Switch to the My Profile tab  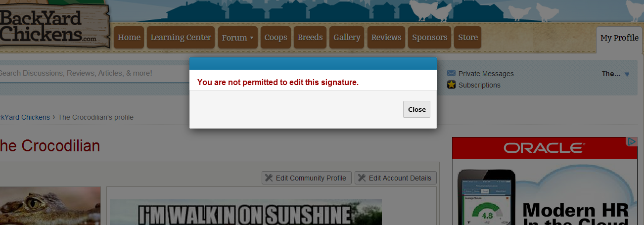619,38
